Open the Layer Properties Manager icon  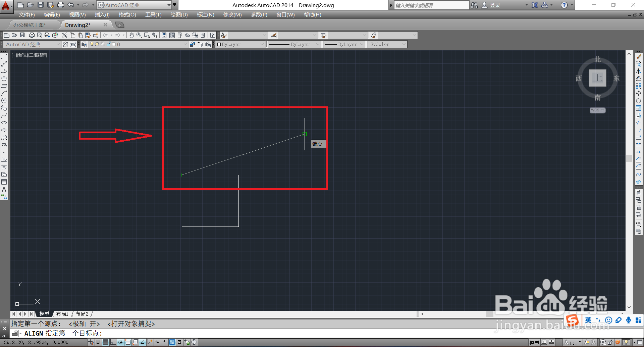point(84,44)
